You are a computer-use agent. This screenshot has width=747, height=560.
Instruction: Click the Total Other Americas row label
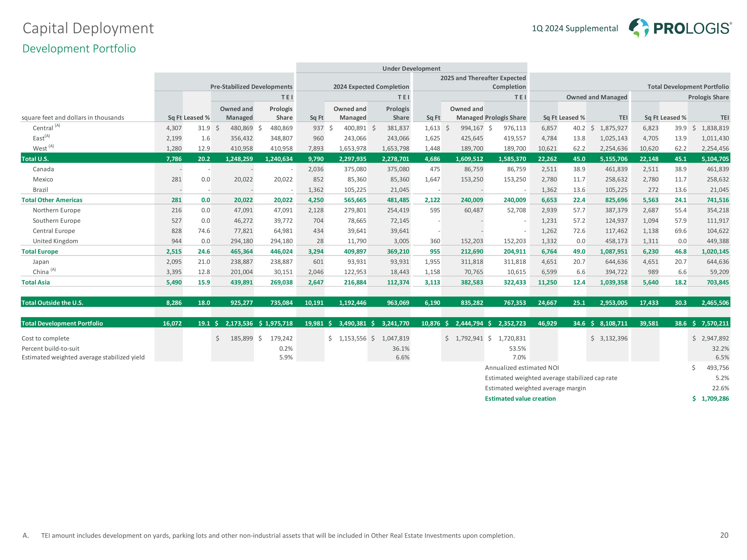point(52,200)
